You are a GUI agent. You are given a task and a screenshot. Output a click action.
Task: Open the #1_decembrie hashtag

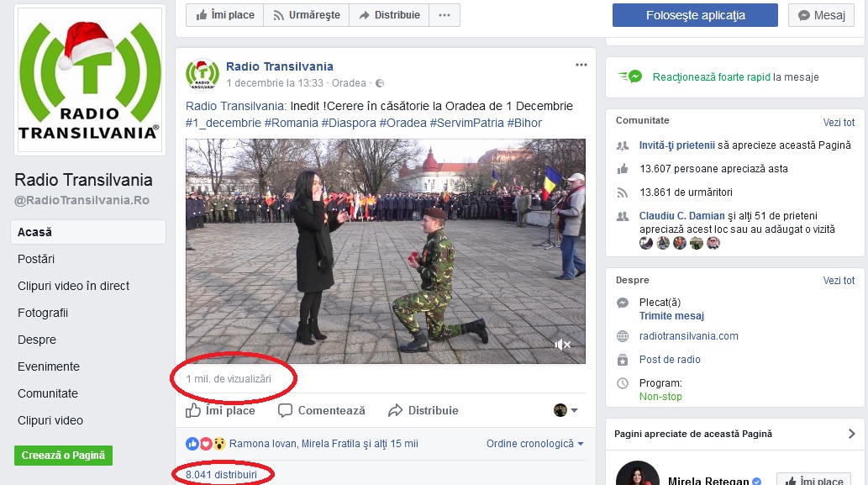pos(223,123)
